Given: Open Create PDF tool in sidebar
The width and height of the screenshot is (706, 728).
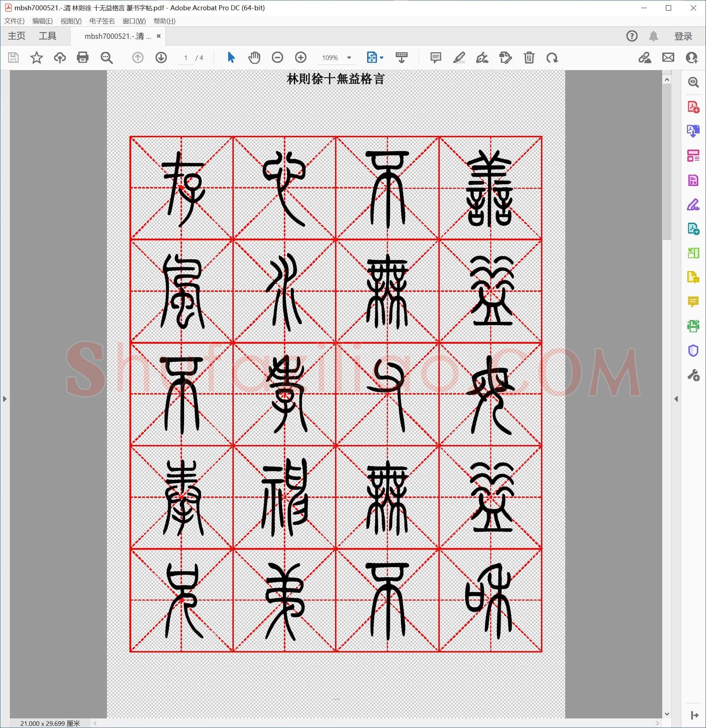Looking at the screenshot, I should (693, 107).
